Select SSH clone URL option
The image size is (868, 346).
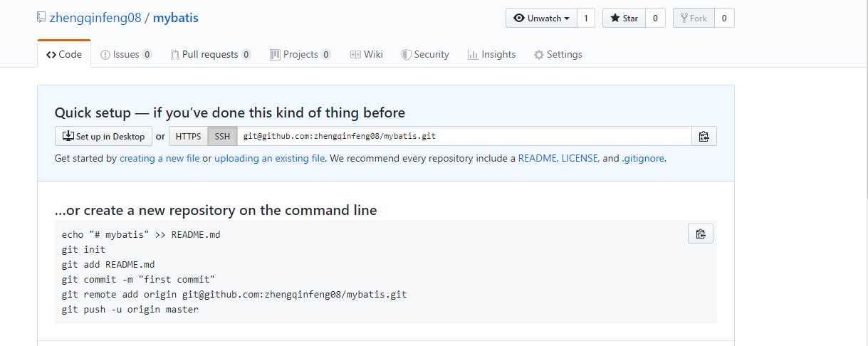click(222, 136)
